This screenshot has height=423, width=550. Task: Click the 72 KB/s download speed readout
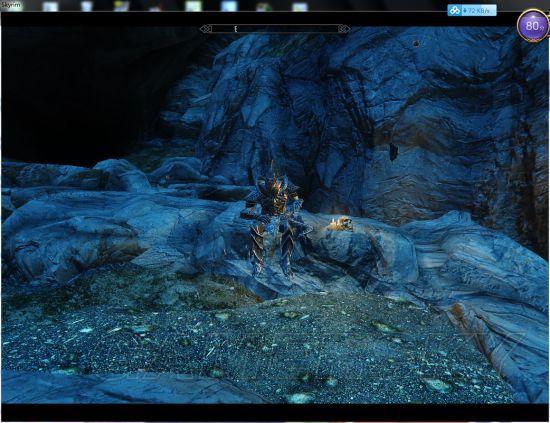coord(478,11)
